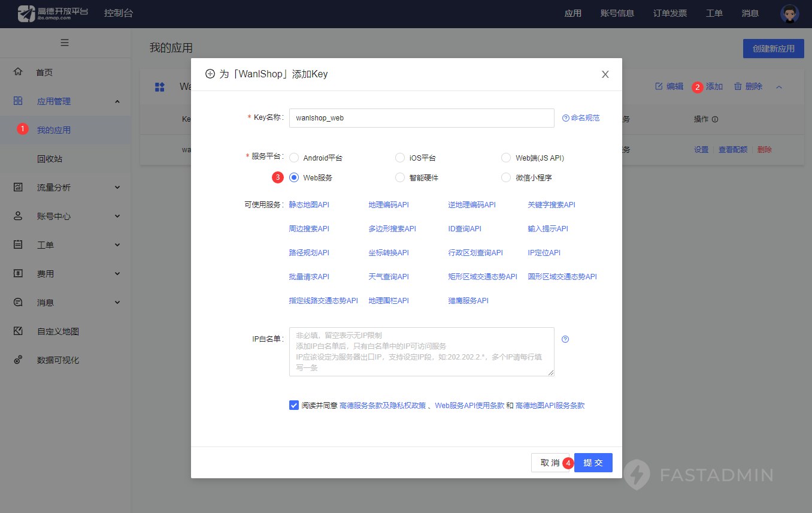Image resolution: width=812 pixels, height=513 pixels.
Task: Click the 静态地图API link
Action: point(309,205)
